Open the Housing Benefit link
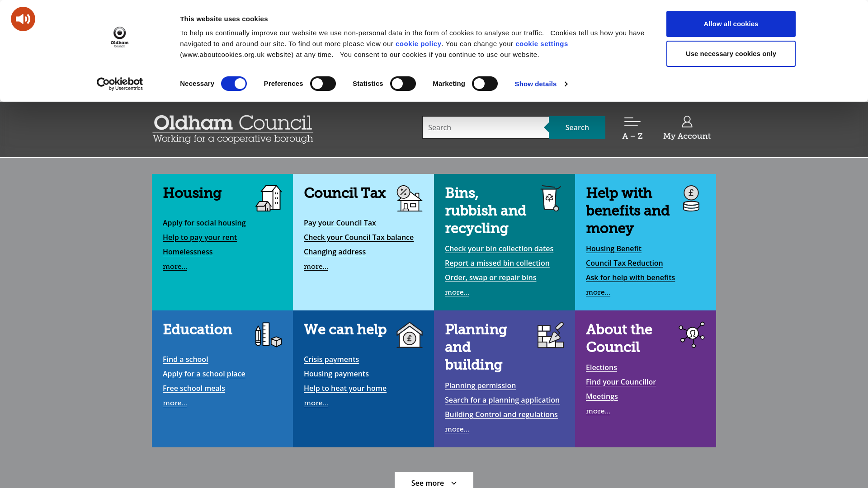Screen dimensions: 868x488 pyautogui.click(x=613, y=249)
